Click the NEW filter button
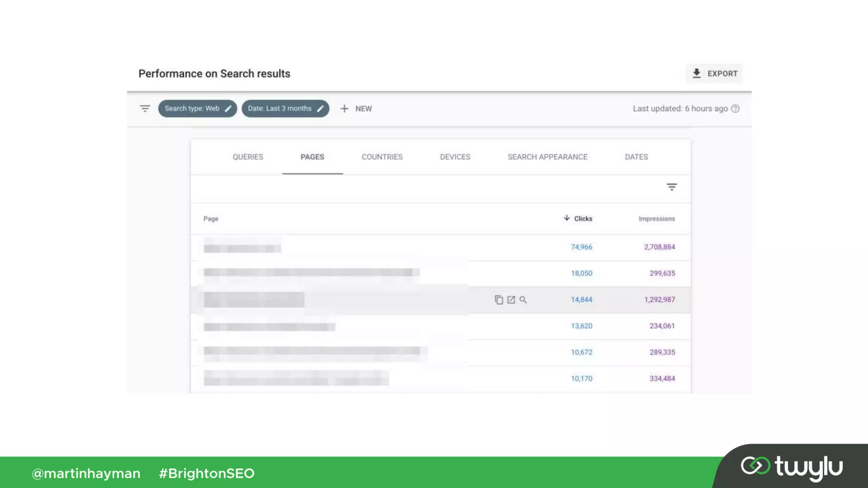The image size is (868, 488). click(363, 108)
